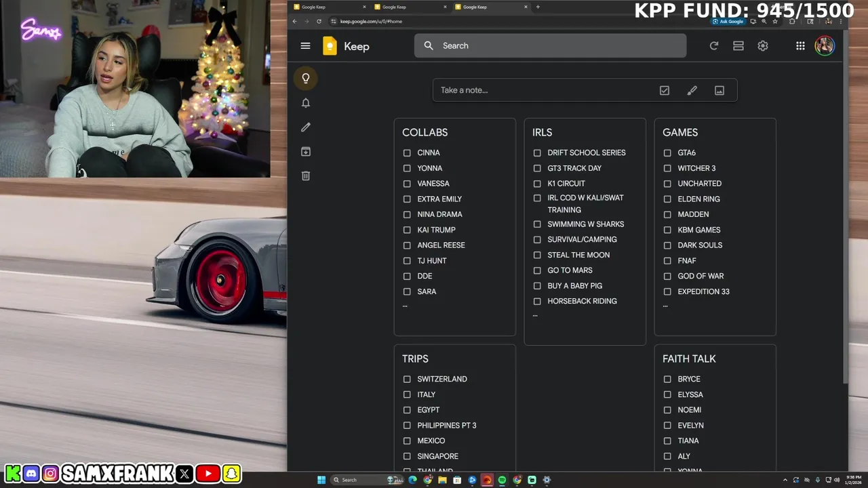Click the Windows taskbar Search box
Image resolution: width=868 pixels, height=488 pixels.
[x=366, y=480]
